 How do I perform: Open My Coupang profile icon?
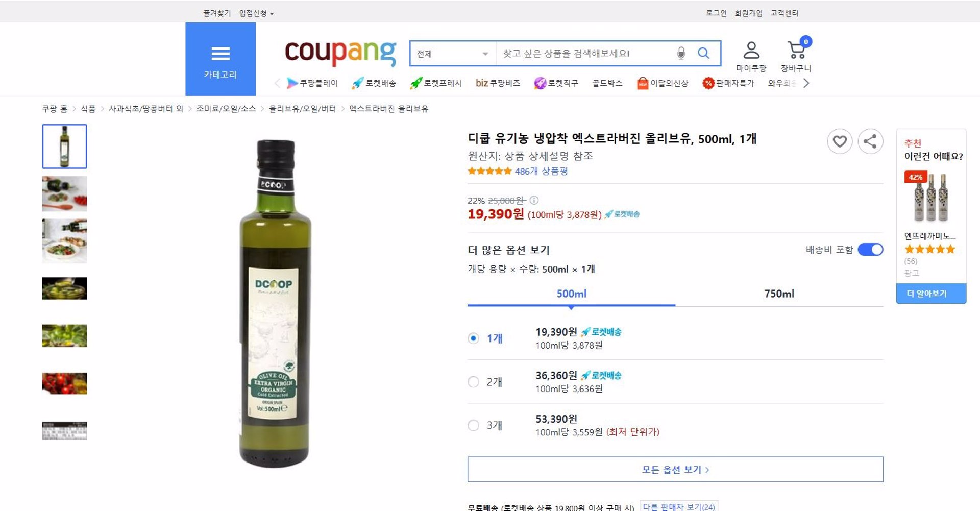pyautogui.click(x=751, y=51)
